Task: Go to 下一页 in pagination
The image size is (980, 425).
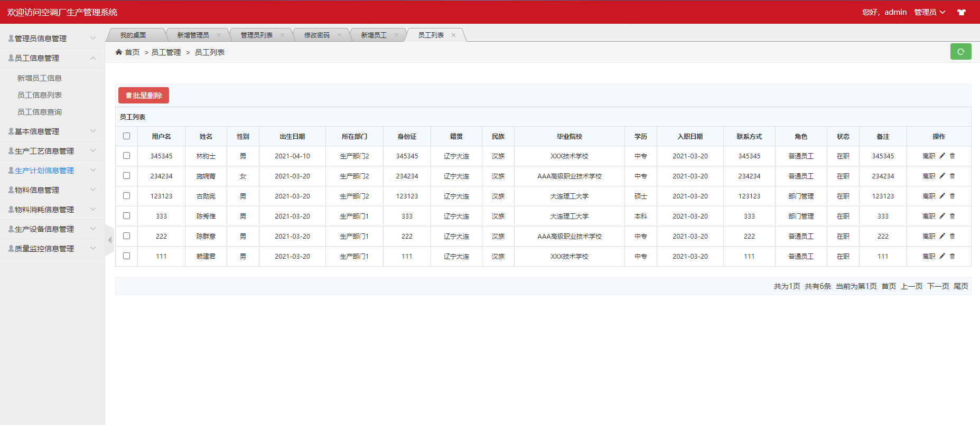Action: (x=938, y=286)
